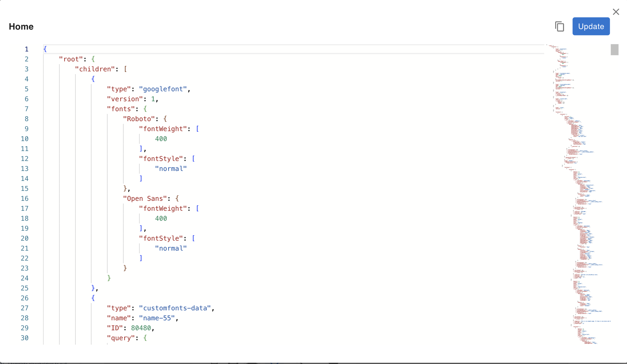Place cursor on "googlefont" value
The width and height of the screenshot is (627, 364).
pyautogui.click(x=163, y=89)
